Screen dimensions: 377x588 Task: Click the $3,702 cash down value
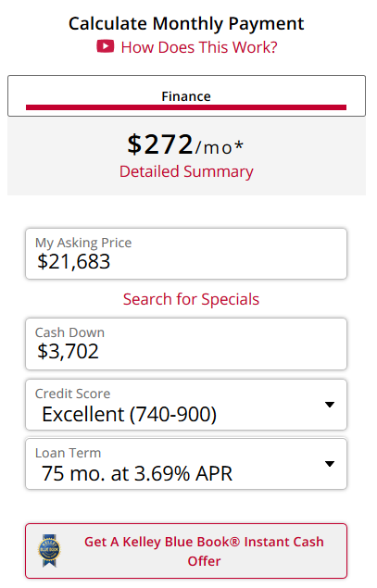(68, 351)
